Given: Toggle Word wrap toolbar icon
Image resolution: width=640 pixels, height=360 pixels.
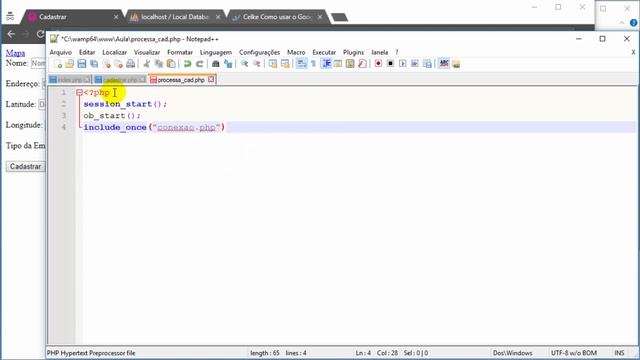Looking at the screenshot, I should 301,64.
